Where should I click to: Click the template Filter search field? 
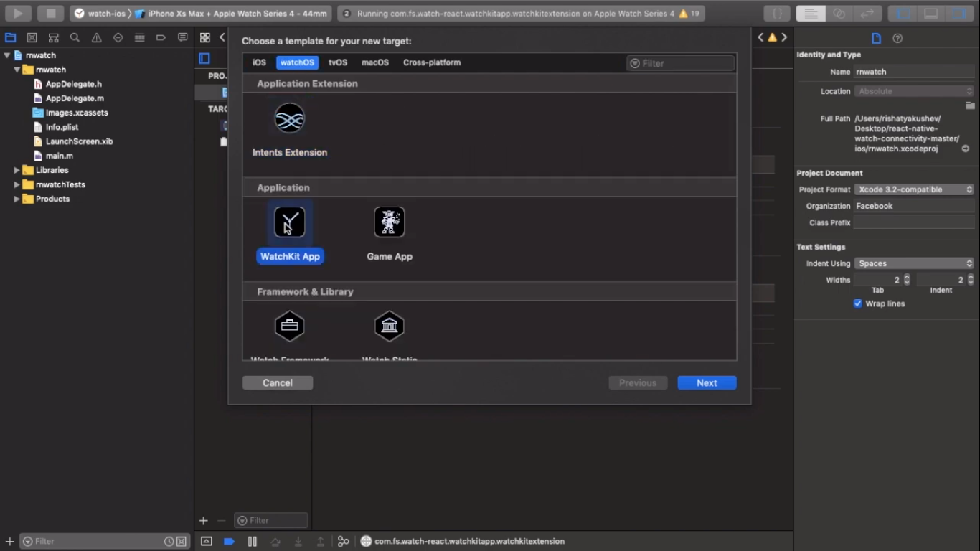(680, 63)
